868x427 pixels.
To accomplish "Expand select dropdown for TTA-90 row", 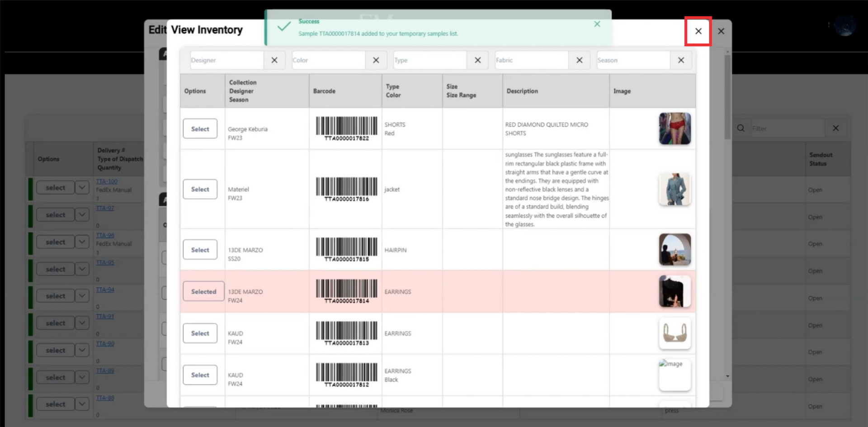I will (82, 350).
